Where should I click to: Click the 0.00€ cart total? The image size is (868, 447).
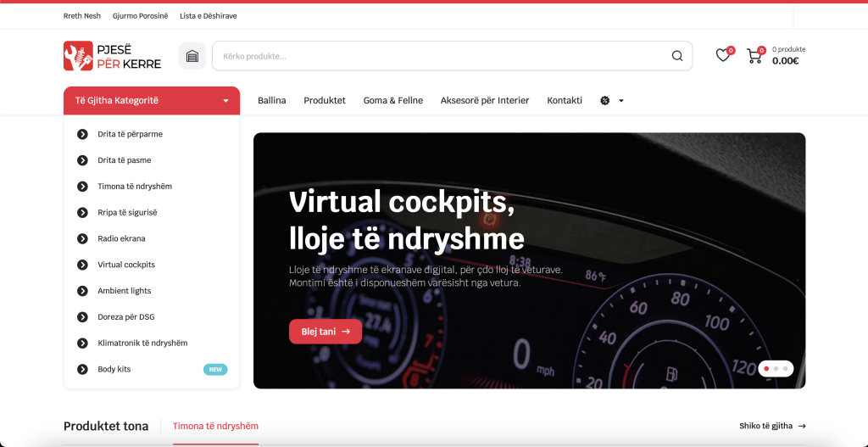point(786,61)
